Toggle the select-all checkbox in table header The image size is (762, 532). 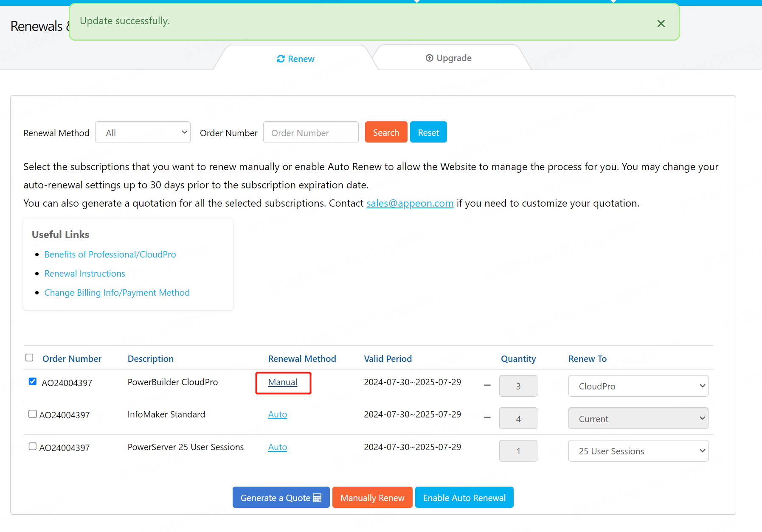pos(29,358)
